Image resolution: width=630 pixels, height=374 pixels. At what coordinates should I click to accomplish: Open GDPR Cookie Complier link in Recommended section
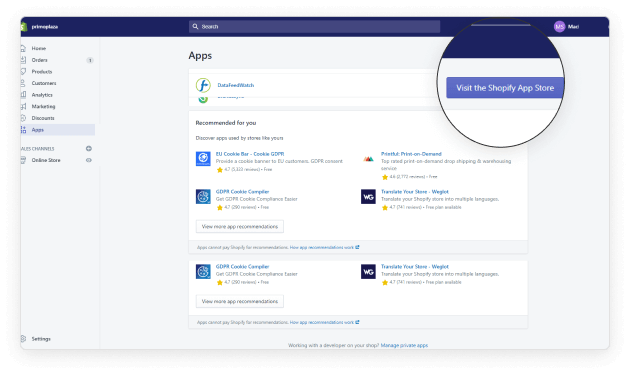click(x=242, y=192)
